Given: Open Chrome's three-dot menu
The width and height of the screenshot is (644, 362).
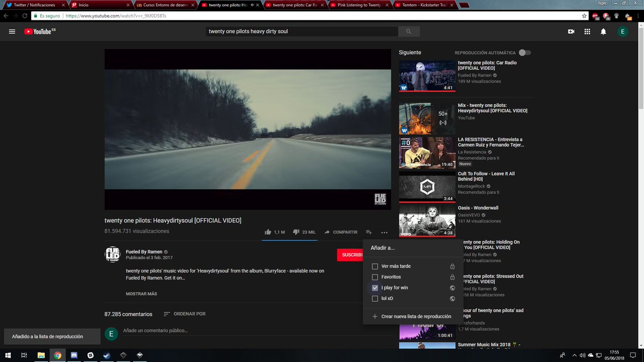Looking at the screenshot, I should click(638, 16).
